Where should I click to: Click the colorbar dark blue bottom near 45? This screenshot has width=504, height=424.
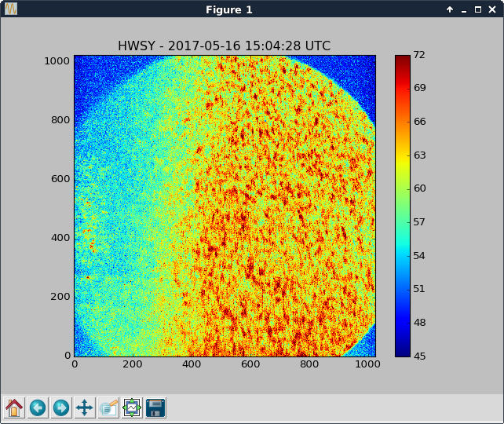click(x=403, y=353)
